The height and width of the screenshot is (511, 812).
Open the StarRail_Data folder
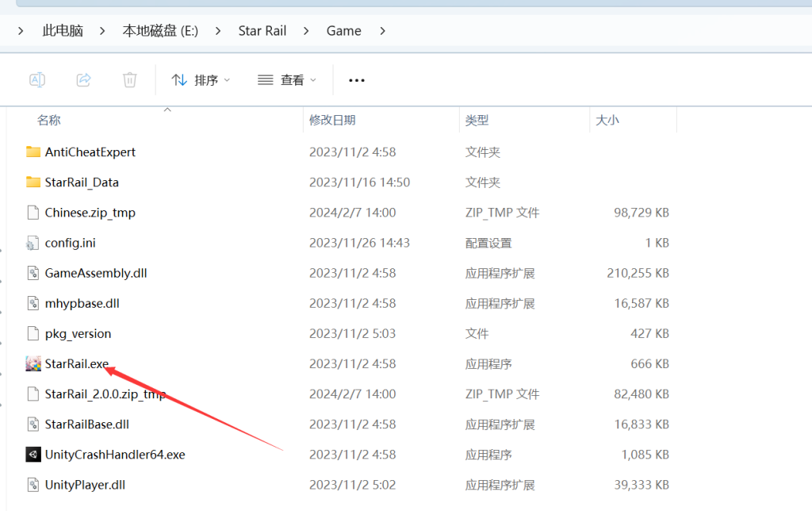pyautogui.click(x=83, y=182)
